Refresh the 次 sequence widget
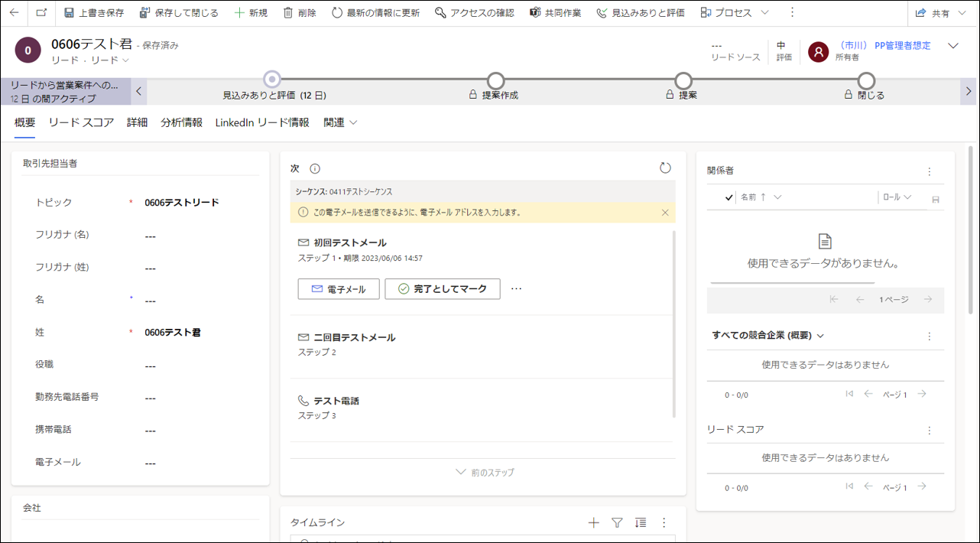Screen dimensions: 980x543 665,168
